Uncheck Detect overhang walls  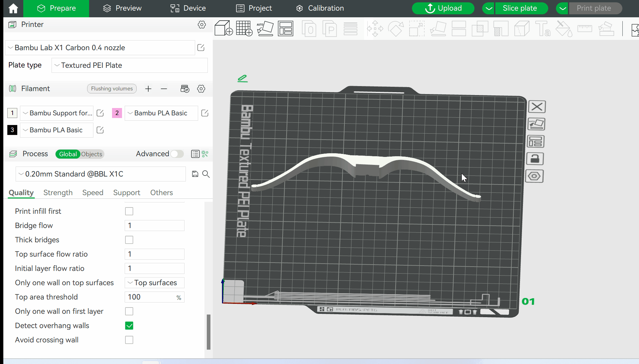129,325
